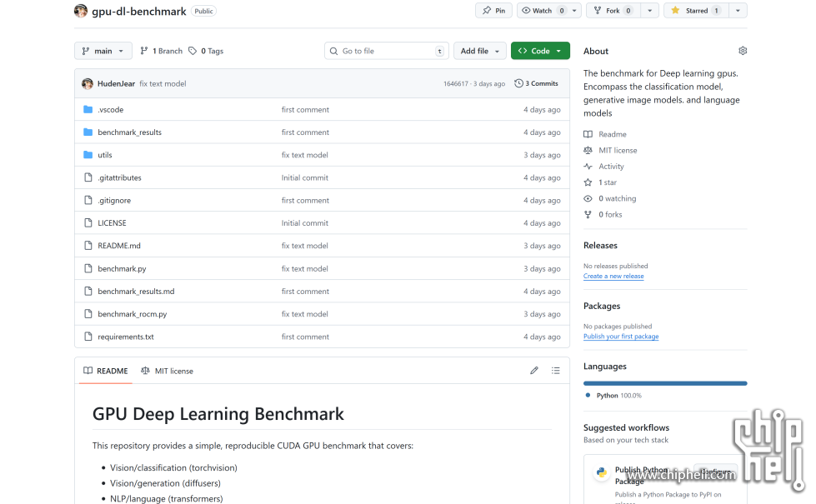The width and height of the screenshot is (816, 504).
Task: Expand the Add file dropdown
Action: (479, 51)
